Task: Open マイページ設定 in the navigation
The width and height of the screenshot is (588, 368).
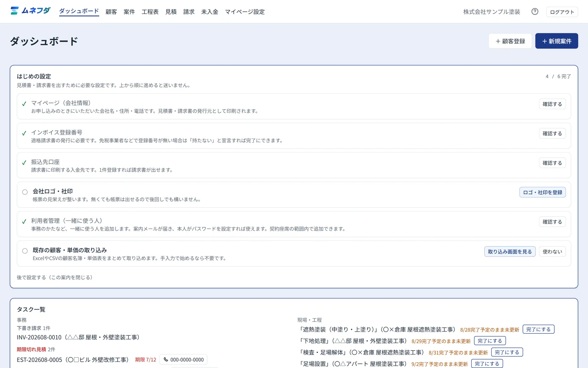Action: pos(245,12)
